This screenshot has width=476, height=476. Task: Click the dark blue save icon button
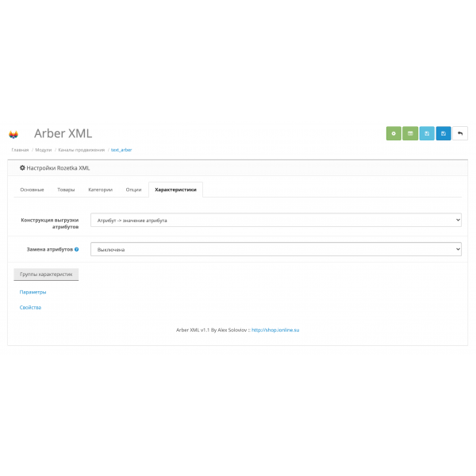point(443,133)
